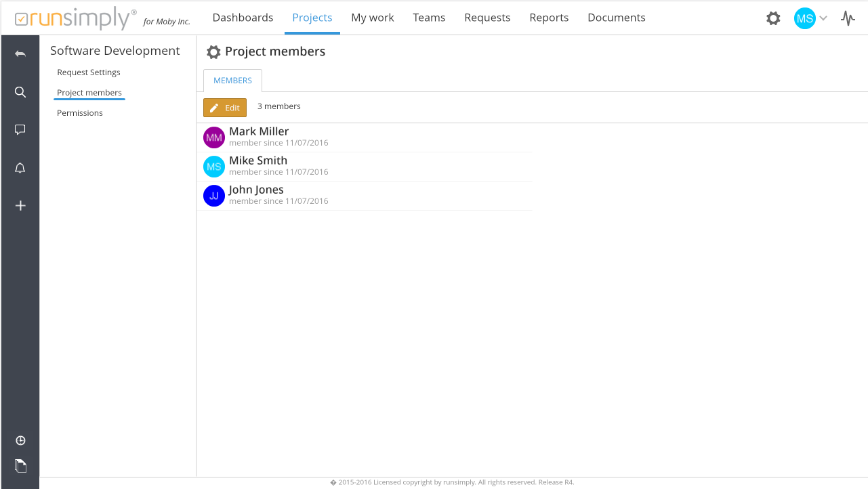Select Mark Miller in members list
The image size is (868, 489).
[x=259, y=131]
